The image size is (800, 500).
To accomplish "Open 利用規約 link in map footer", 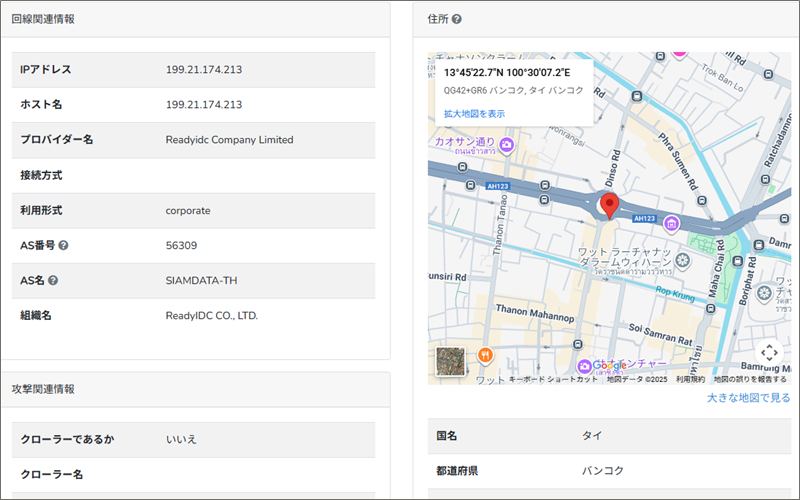I will (690, 380).
